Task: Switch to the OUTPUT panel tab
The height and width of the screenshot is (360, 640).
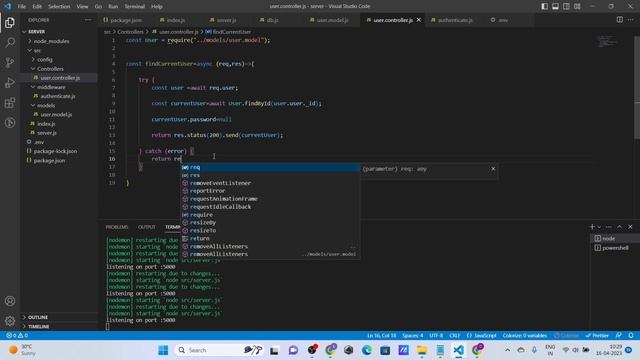Action: [147, 227]
